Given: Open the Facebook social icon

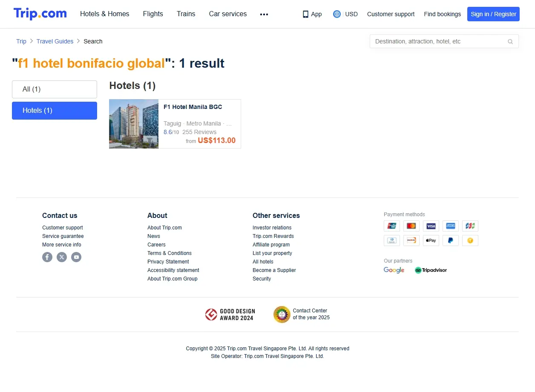Looking at the screenshot, I should click(47, 257).
